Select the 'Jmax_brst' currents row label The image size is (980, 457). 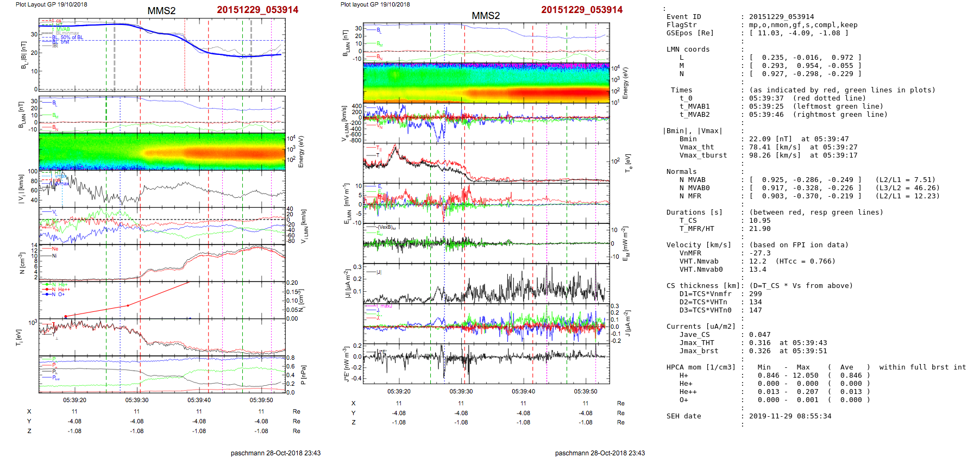coord(699,351)
